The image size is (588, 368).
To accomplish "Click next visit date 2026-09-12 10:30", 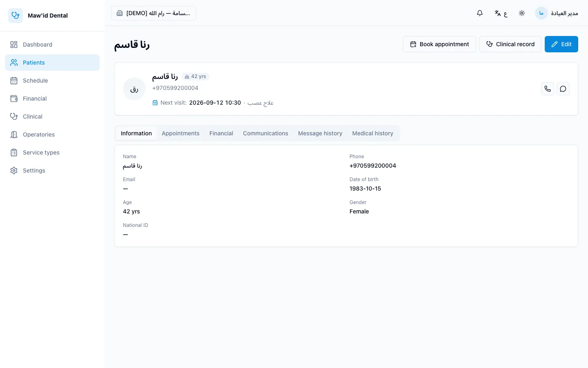I will click(215, 103).
